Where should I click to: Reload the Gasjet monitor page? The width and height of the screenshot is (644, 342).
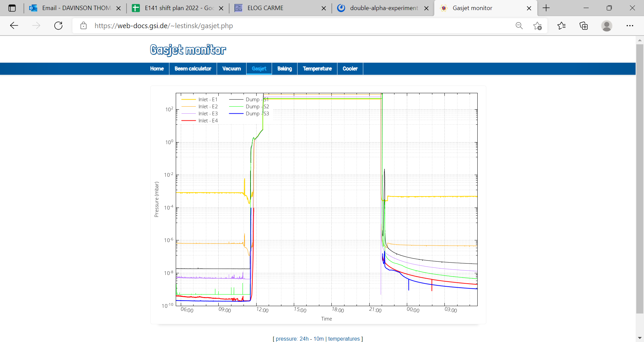pos(58,26)
